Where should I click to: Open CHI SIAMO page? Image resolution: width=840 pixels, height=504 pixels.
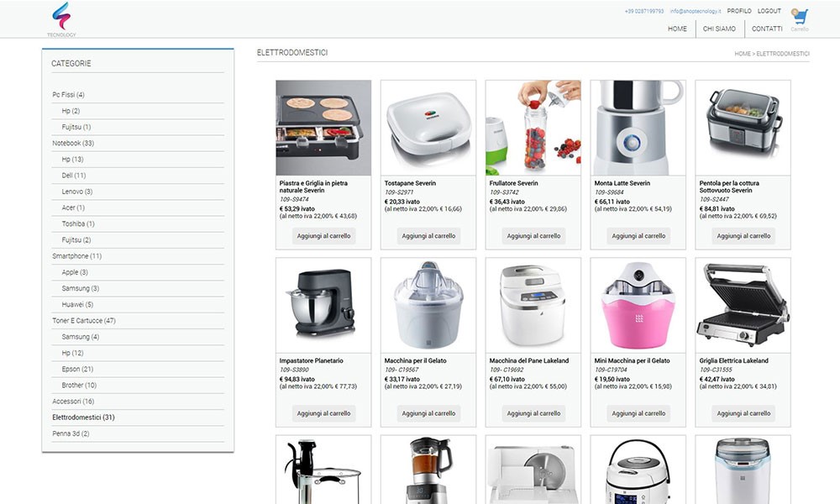[x=719, y=29]
